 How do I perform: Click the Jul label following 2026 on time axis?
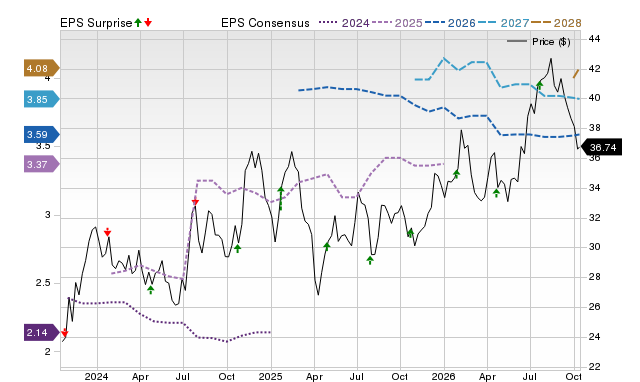click(530, 376)
